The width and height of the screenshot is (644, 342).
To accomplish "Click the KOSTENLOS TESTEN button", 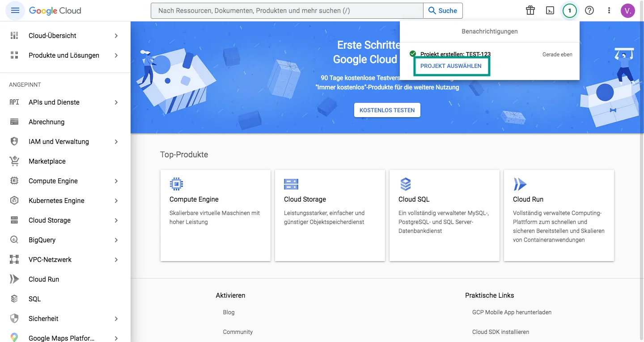I will pos(387,110).
